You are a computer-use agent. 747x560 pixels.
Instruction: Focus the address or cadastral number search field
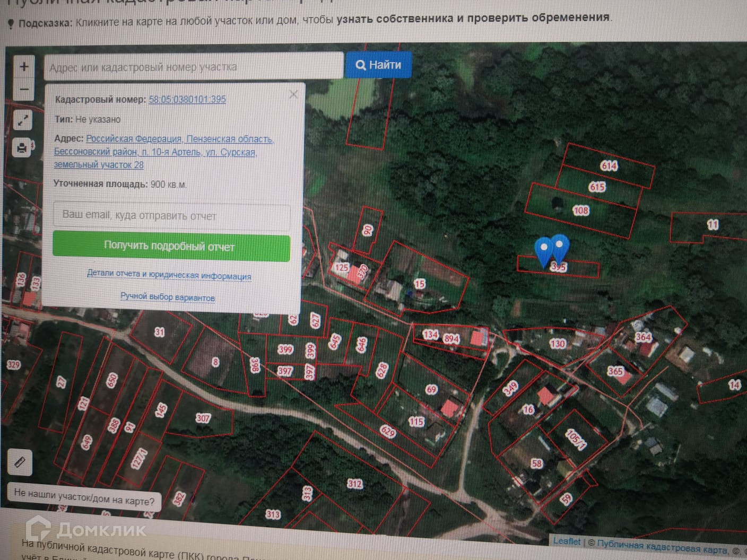coord(194,67)
